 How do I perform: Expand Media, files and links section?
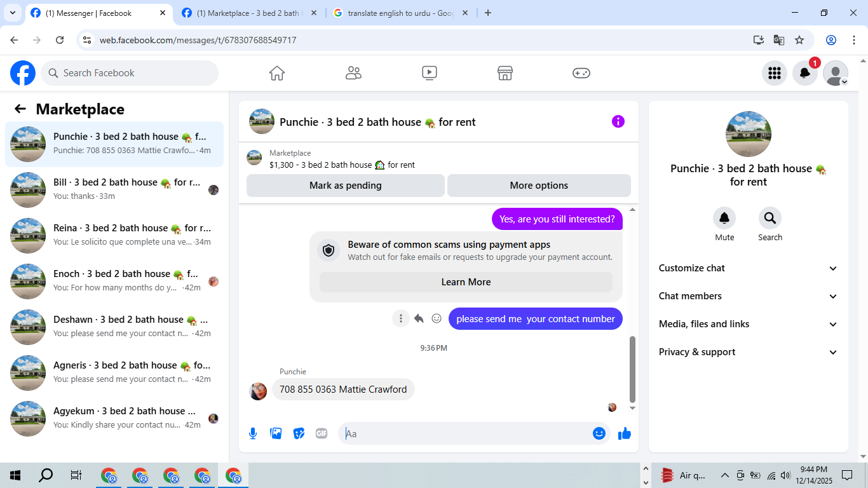point(749,324)
